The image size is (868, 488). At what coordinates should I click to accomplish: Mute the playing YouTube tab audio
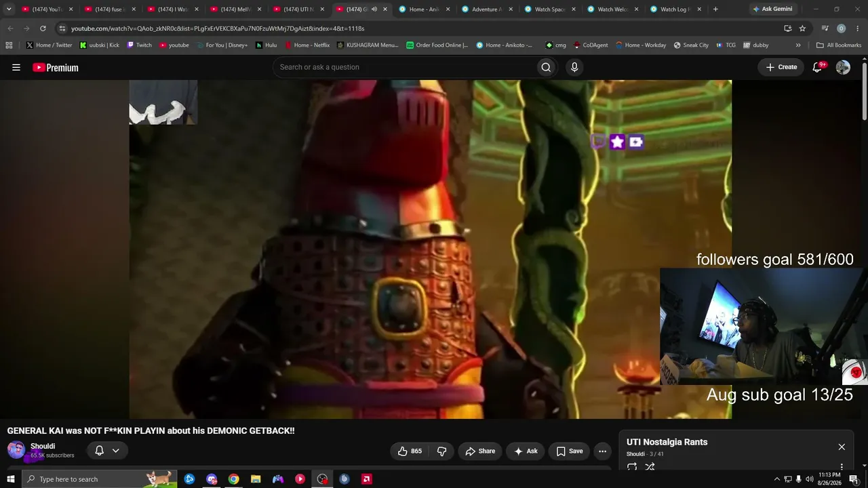click(x=374, y=9)
